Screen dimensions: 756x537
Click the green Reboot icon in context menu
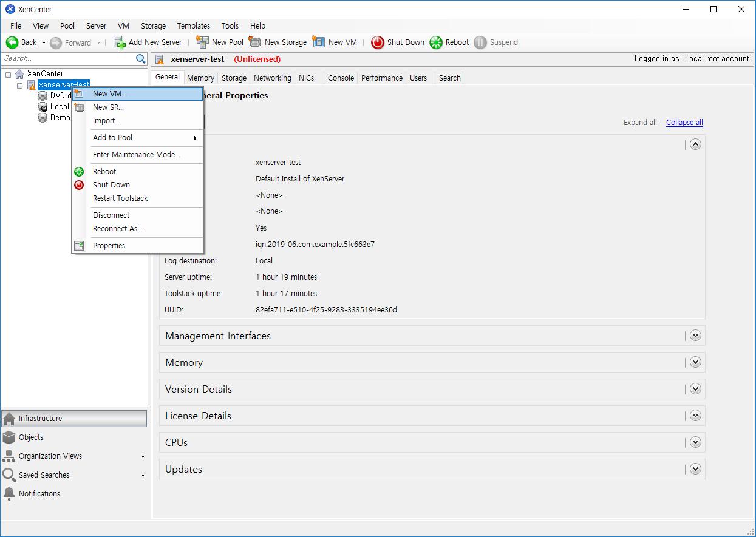79,172
